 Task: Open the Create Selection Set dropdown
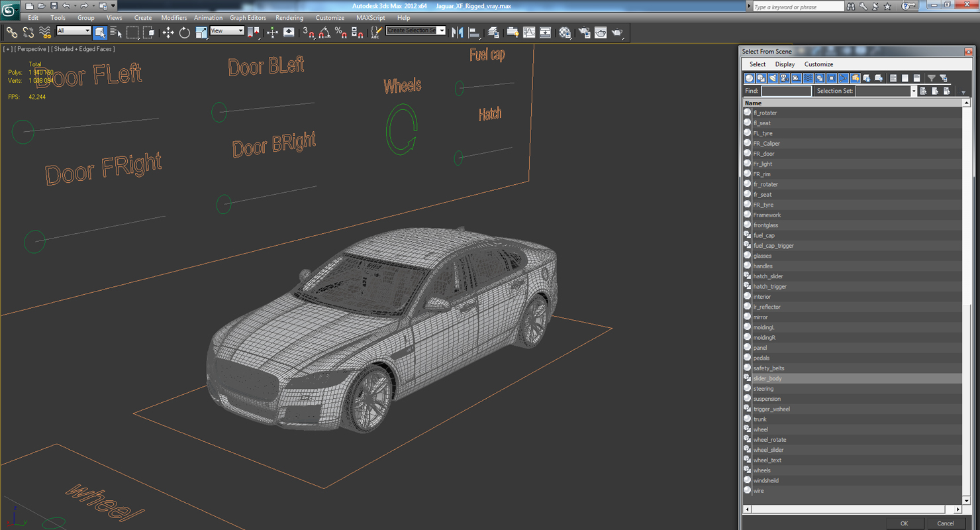(x=416, y=30)
